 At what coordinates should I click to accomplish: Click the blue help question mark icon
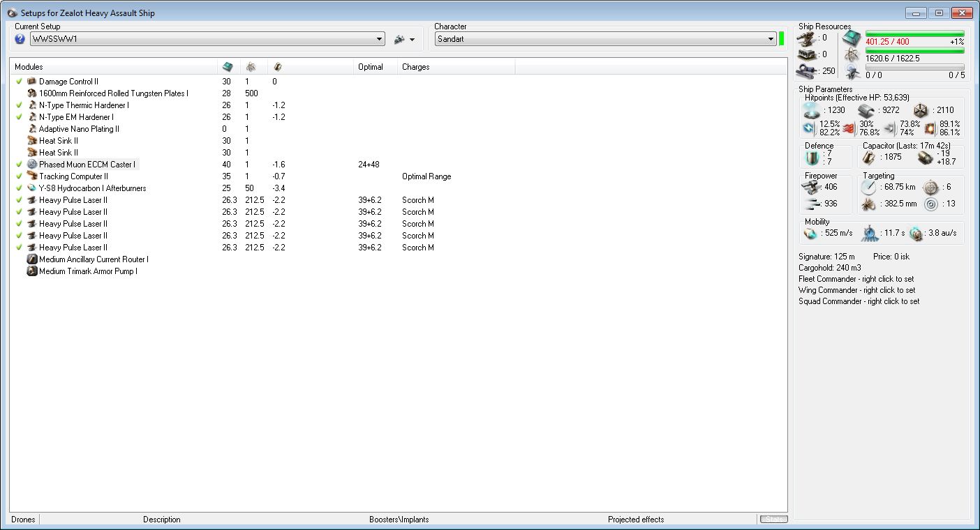tap(20, 39)
